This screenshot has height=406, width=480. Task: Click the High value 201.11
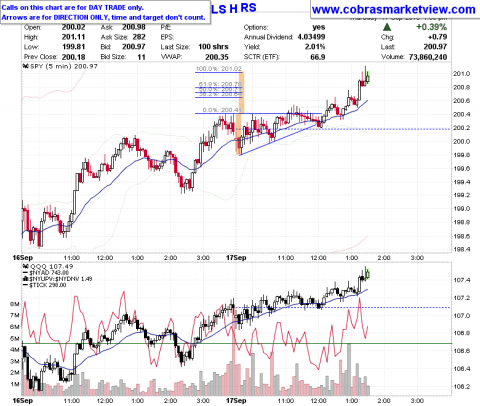click(73, 37)
